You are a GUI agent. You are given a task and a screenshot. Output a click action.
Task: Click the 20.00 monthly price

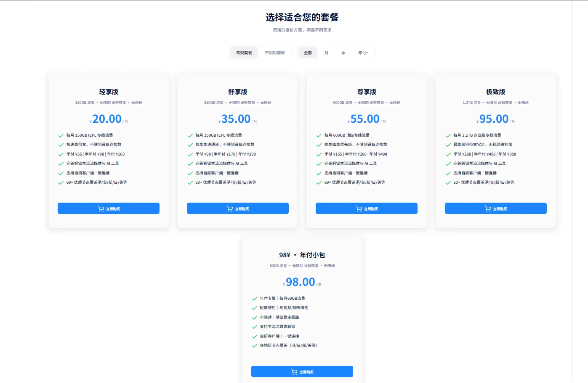coord(107,119)
